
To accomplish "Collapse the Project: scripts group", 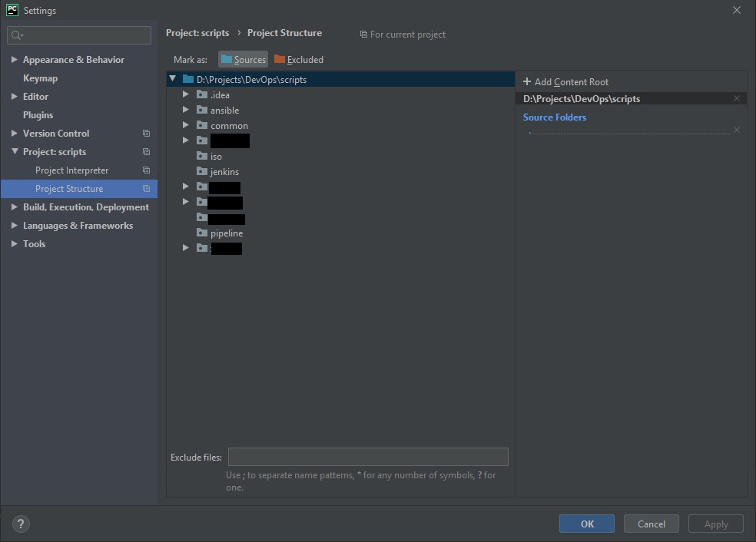I will click(x=15, y=151).
